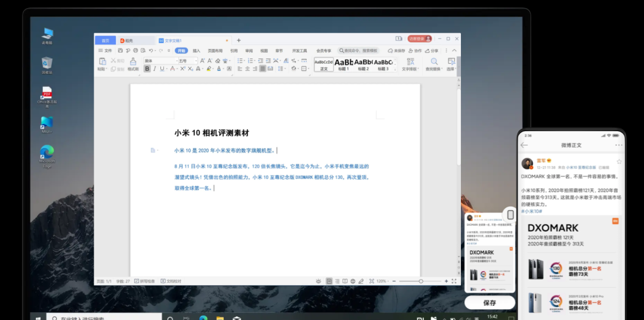Click the Decrease indent icon
This screenshot has height=320, width=644.
[261, 61]
